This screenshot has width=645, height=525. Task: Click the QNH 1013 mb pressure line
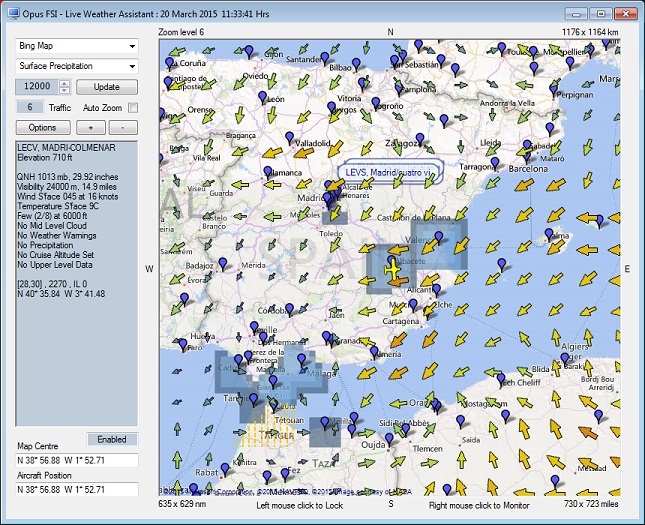pyautogui.click(x=67, y=177)
